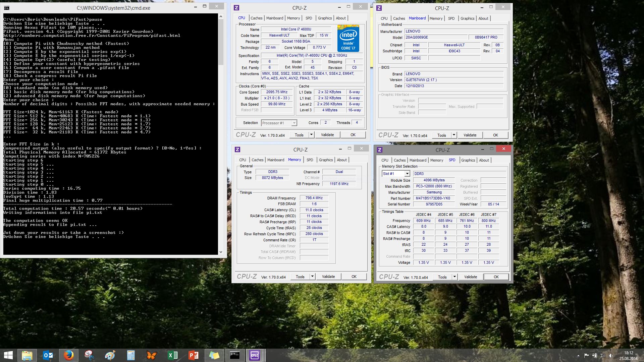Launch Outlook from the taskbar
Viewport: 644px width, 362px height.
48,355
